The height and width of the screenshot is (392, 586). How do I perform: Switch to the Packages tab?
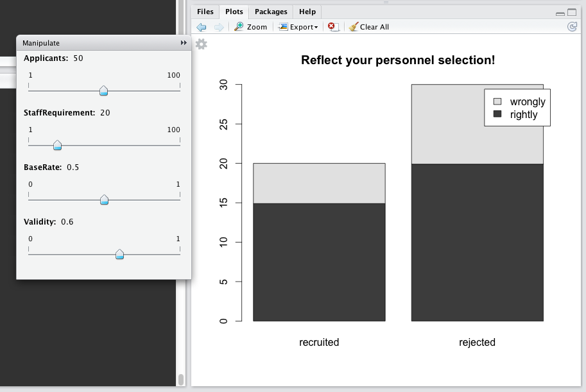271,12
